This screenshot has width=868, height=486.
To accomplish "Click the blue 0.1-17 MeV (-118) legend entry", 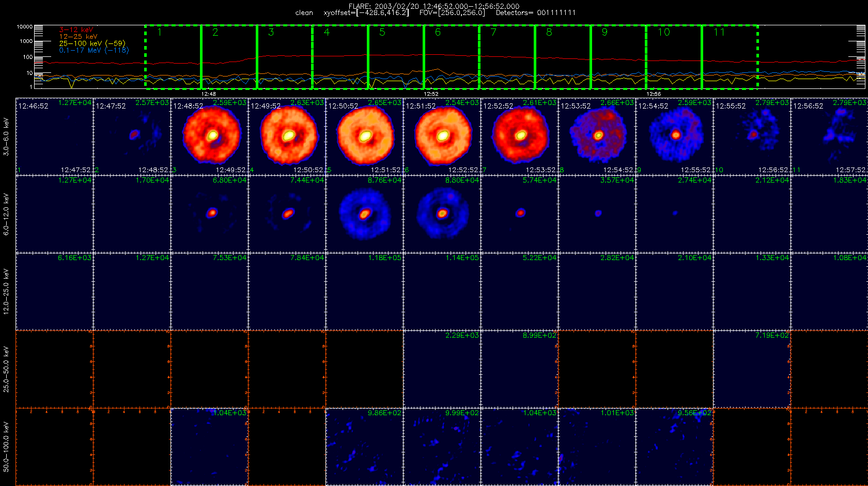I will point(94,50).
